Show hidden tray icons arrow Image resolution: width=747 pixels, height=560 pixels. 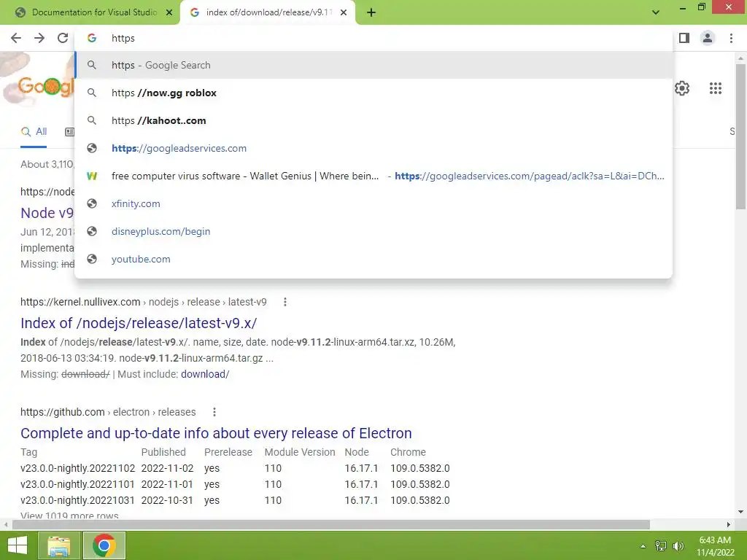coord(643,546)
